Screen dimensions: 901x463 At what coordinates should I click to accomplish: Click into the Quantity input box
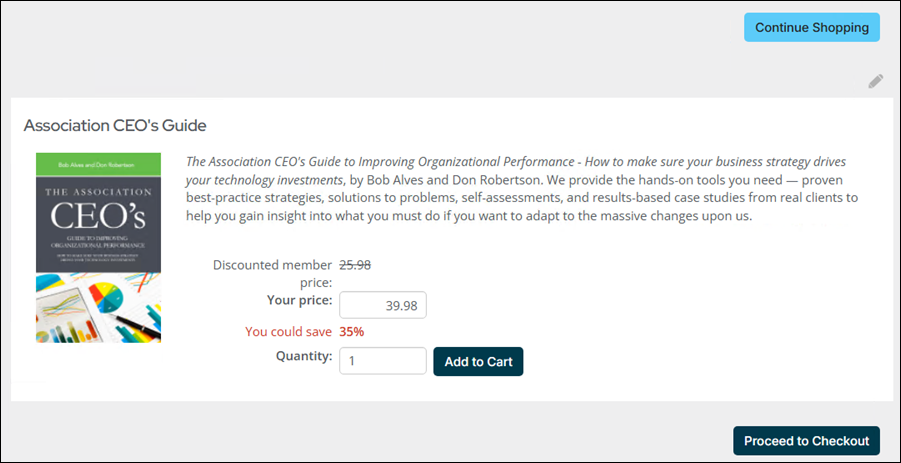(383, 361)
